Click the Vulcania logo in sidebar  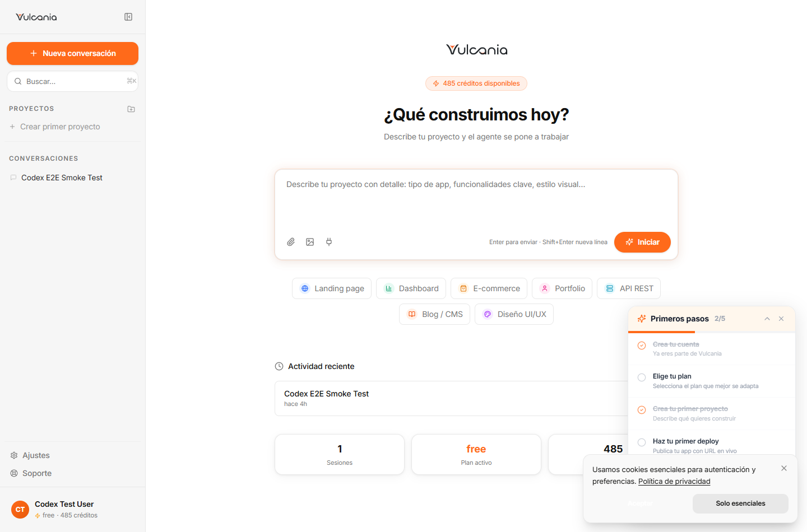(36, 17)
